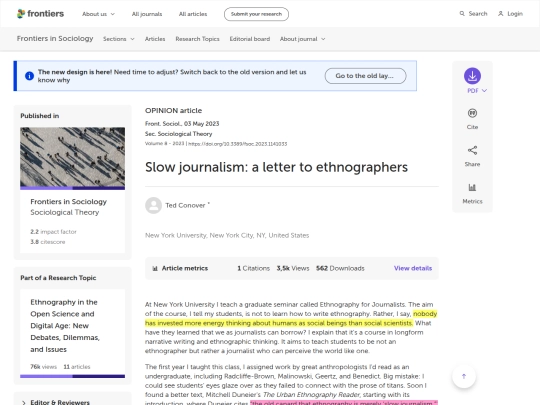This screenshot has height=405, width=540.
Task: Click the 'Sec. Sociological Theory' text
Action: click(x=178, y=134)
